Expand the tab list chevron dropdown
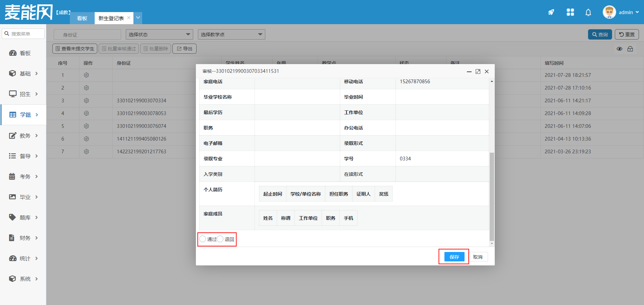644x305 pixels. [x=138, y=18]
